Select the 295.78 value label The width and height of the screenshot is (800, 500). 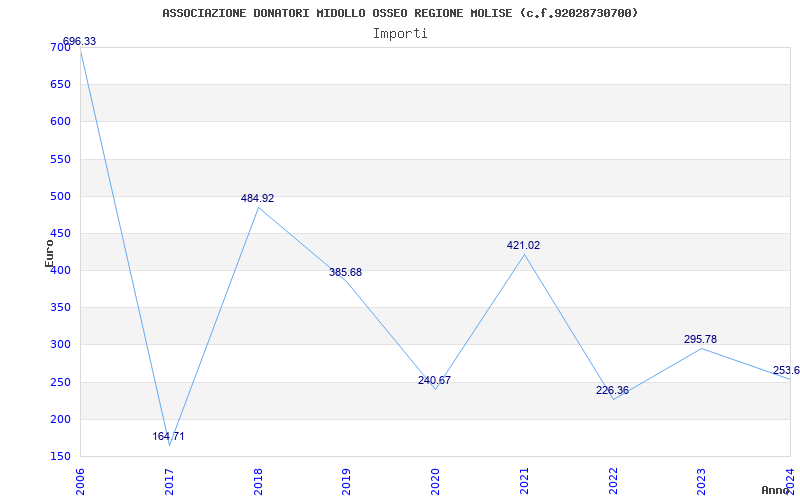click(x=701, y=339)
